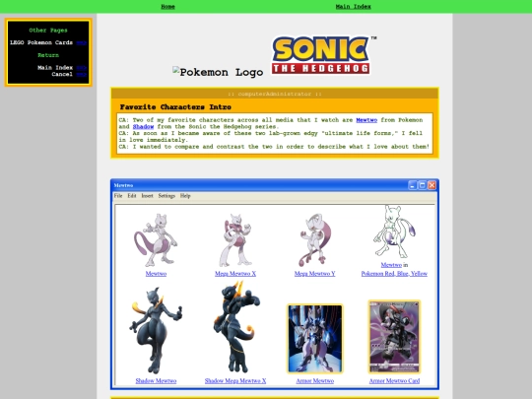The image size is (532, 399).
Task: Open the Armor Mewtwo caption link
Action: (315, 380)
